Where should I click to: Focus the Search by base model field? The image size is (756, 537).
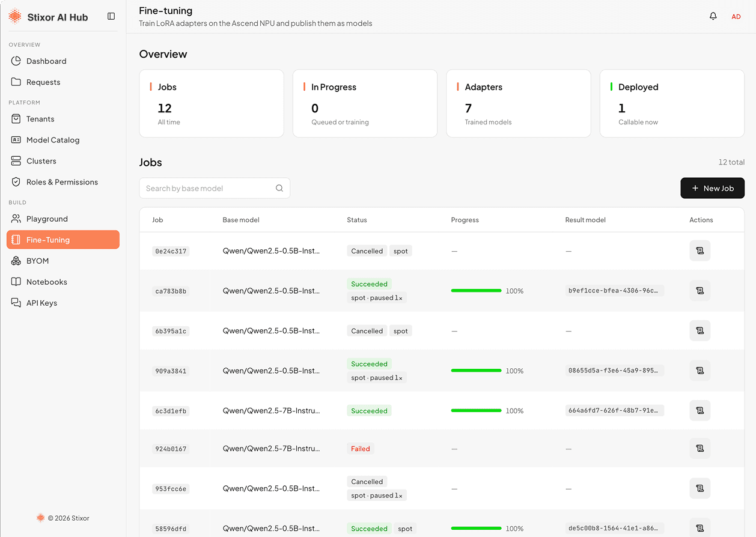click(215, 188)
